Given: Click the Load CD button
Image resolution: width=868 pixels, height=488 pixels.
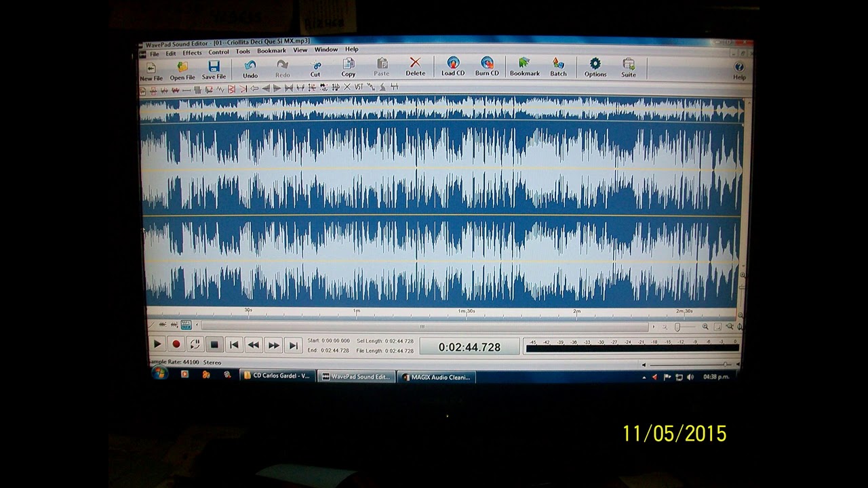Looking at the screenshot, I should 453,66.
